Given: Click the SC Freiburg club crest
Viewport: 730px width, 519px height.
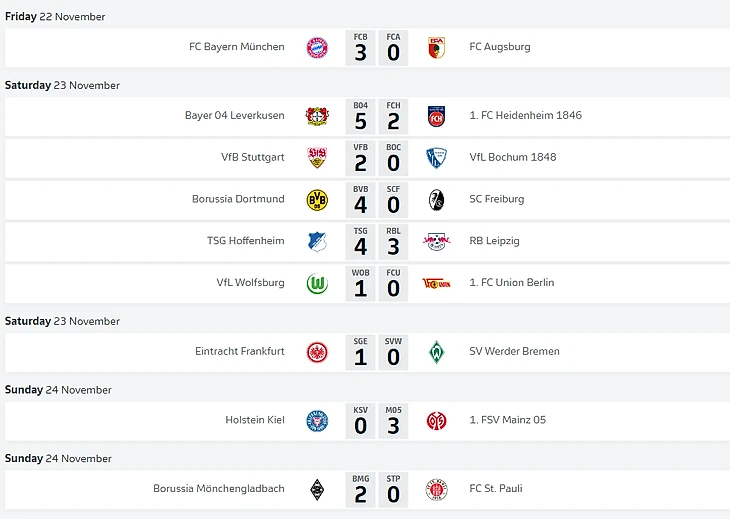Looking at the screenshot, I should tap(436, 199).
